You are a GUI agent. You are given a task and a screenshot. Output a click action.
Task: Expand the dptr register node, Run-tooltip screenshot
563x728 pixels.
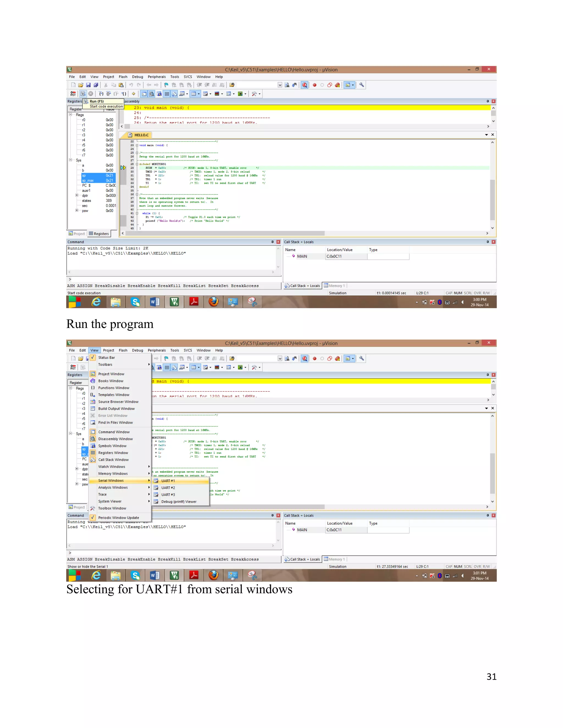click(x=77, y=195)
